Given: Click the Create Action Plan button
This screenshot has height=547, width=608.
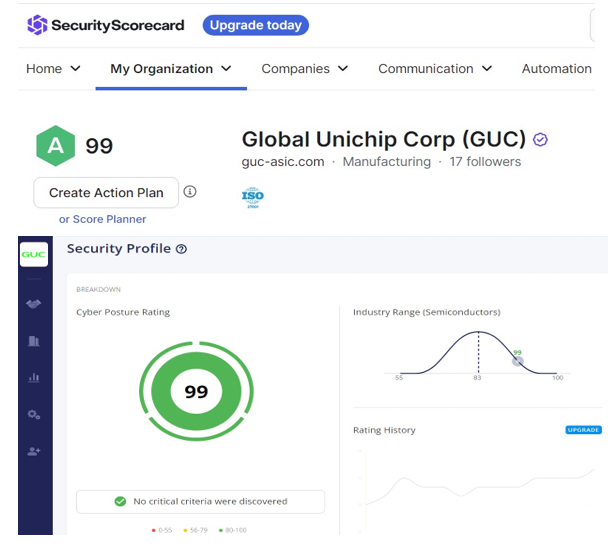Looking at the screenshot, I should pos(106,193).
